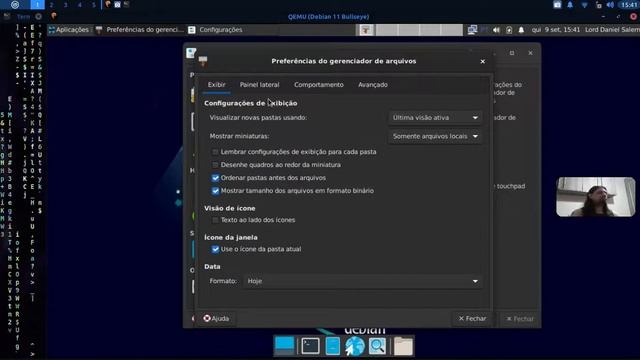Switch to the Painel lateral tab

(260, 85)
